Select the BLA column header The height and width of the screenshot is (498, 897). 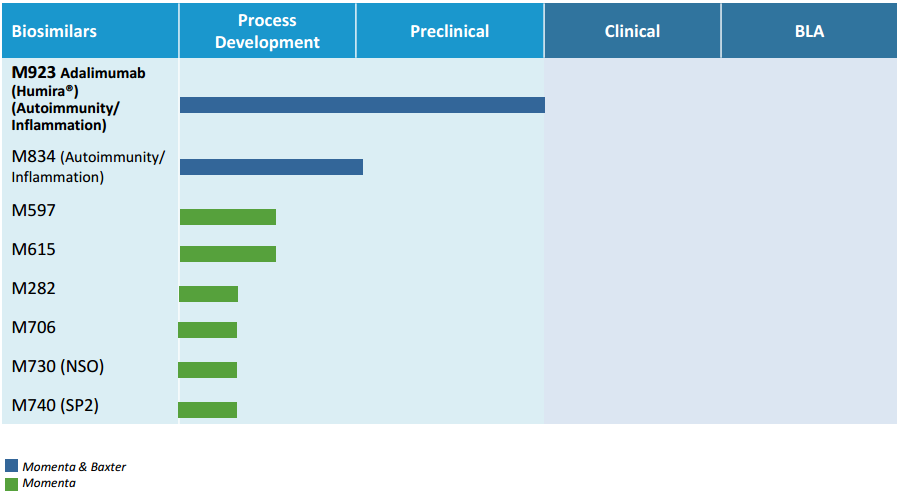point(809,31)
